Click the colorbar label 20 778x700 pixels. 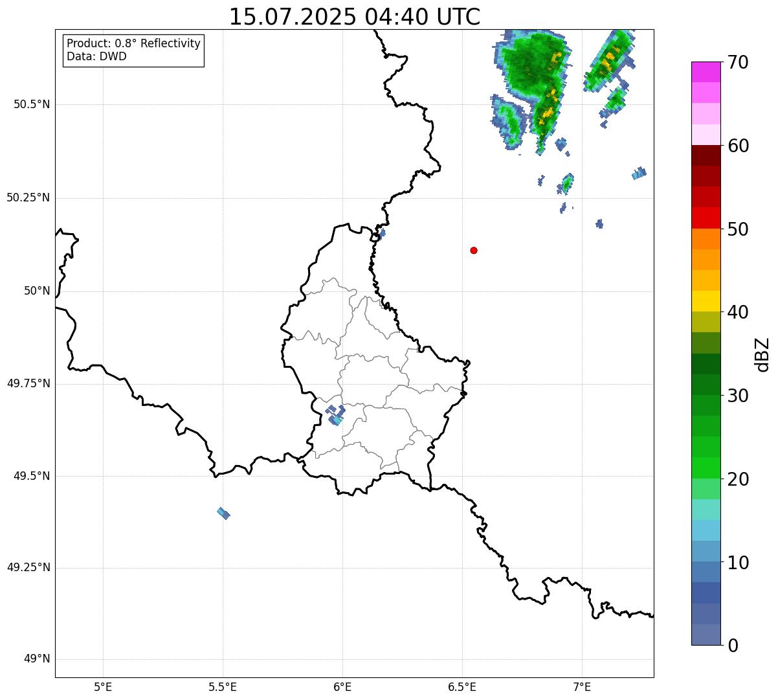pos(738,479)
